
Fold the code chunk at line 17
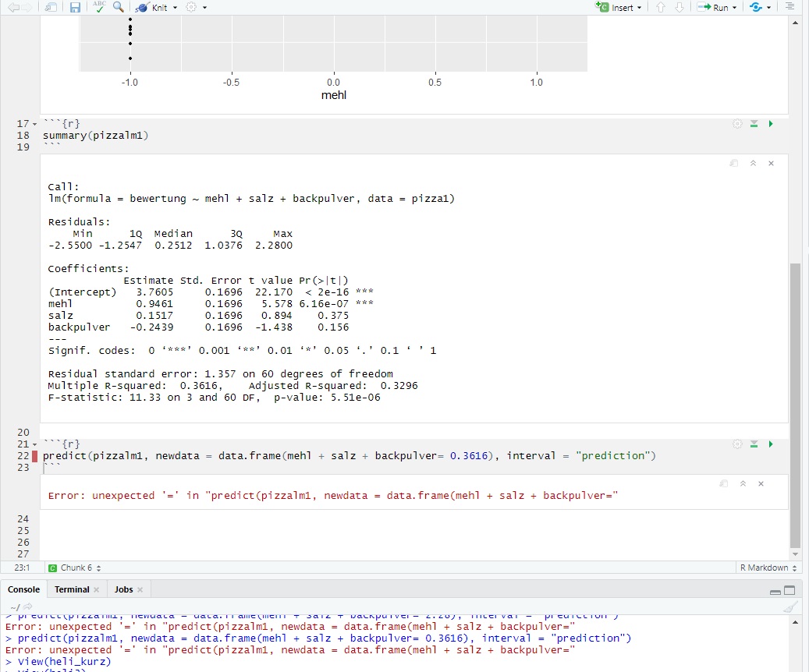coord(34,124)
